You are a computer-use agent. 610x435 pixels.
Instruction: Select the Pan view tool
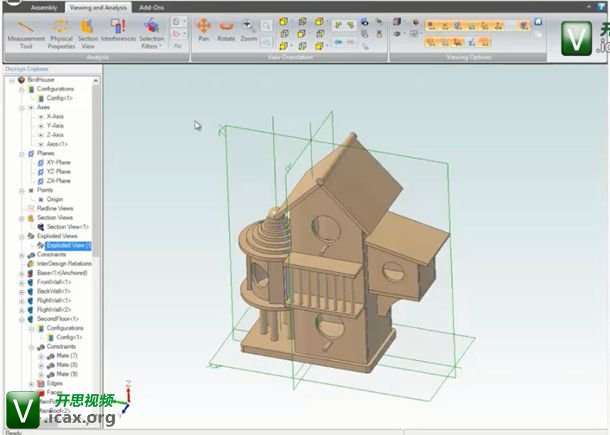point(204,29)
